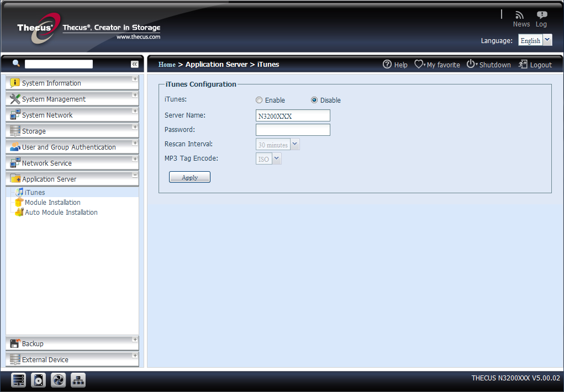Click the Storage drive icon
564x392 pixels.
[15, 131]
